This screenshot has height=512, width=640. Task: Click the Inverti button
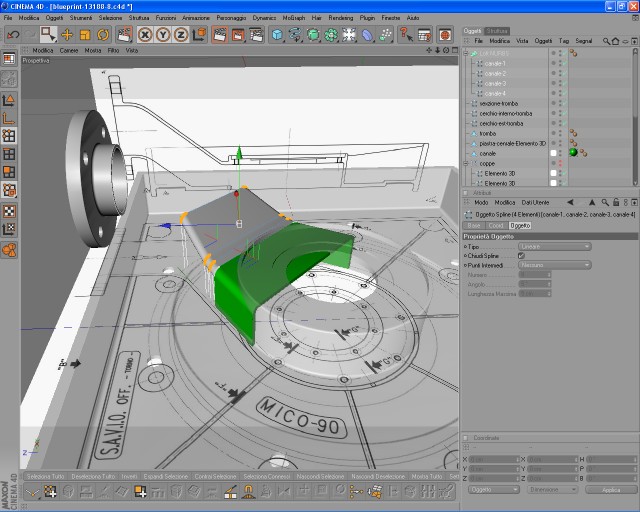(x=129, y=476)
